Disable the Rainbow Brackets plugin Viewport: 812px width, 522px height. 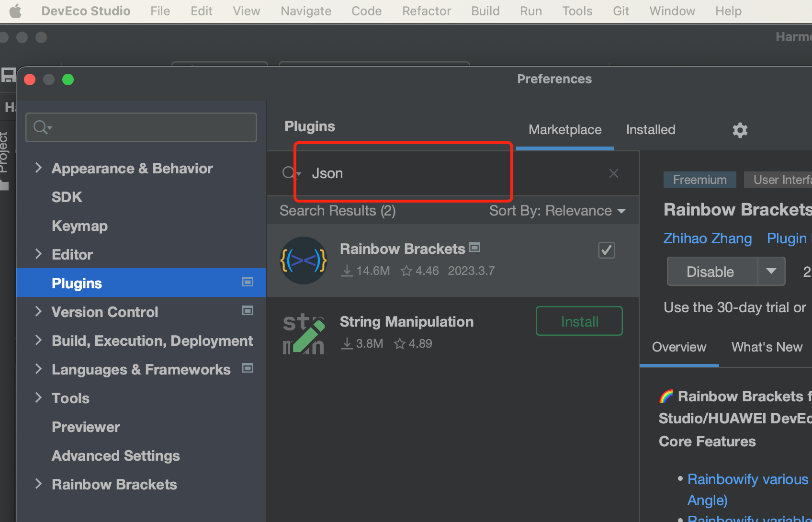click(712, 272)
